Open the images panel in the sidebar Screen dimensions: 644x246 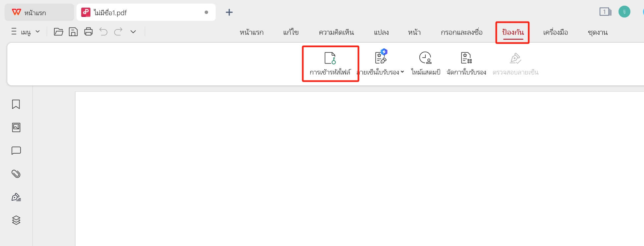[16, 127]
